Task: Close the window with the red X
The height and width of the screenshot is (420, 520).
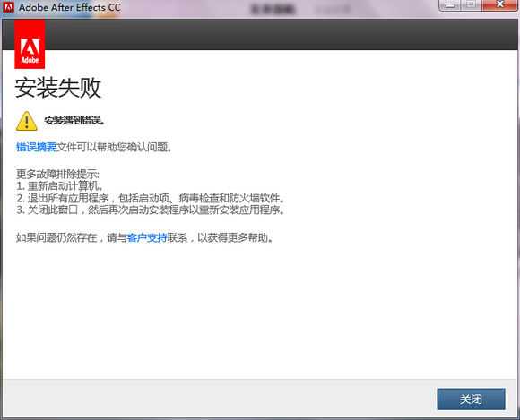Action: point(499,5)
